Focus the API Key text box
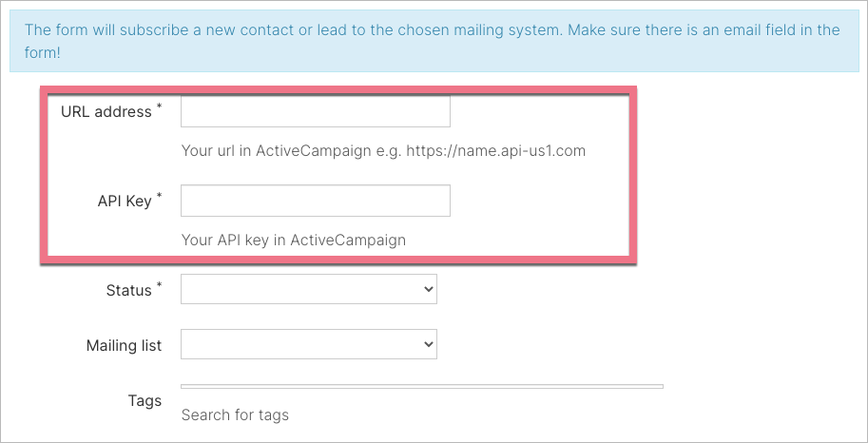Image resolution: width=868 pixels, height=443 pixels. pos(315,201)
